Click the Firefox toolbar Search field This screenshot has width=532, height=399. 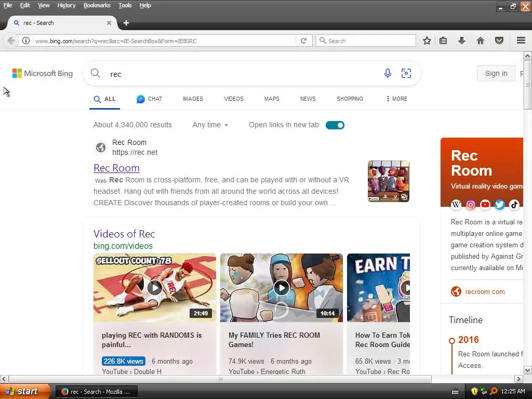[366, 41]
